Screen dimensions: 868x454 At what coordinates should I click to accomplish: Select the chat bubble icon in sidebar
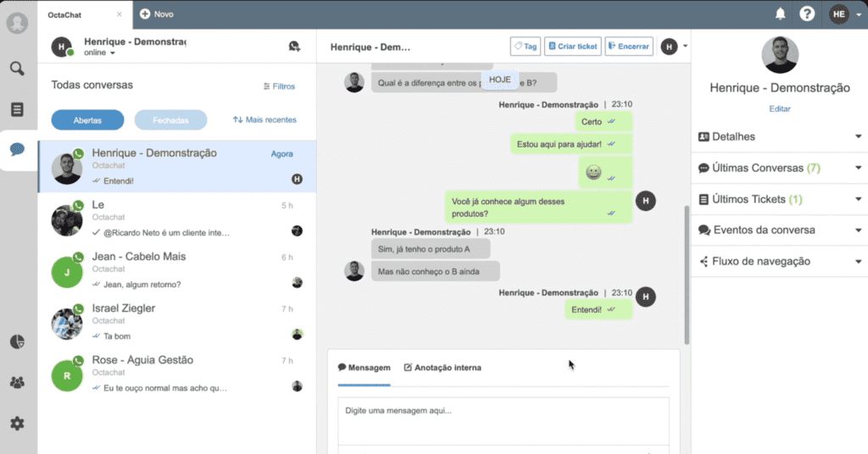(17, 149)
